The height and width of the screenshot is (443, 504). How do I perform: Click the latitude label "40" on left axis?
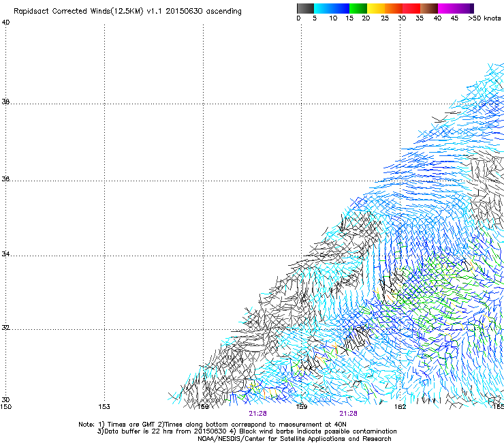point(5,22)
